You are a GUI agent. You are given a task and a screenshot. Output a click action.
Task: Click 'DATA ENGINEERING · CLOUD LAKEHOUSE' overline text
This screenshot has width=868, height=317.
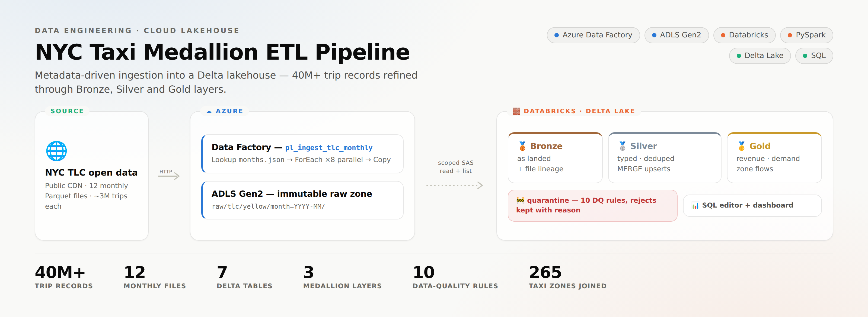[137, 31]
